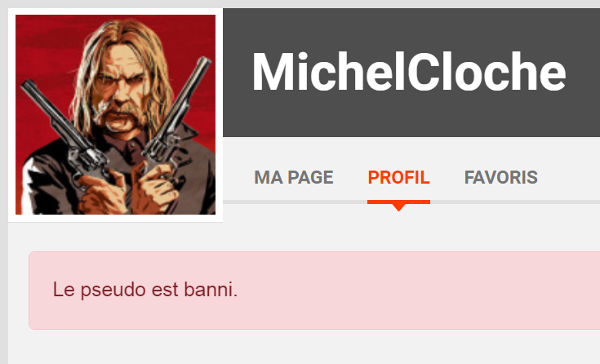Click the MichelCloche username heading
The width and height of the screenshot is (600, 364).
point(409,72)
